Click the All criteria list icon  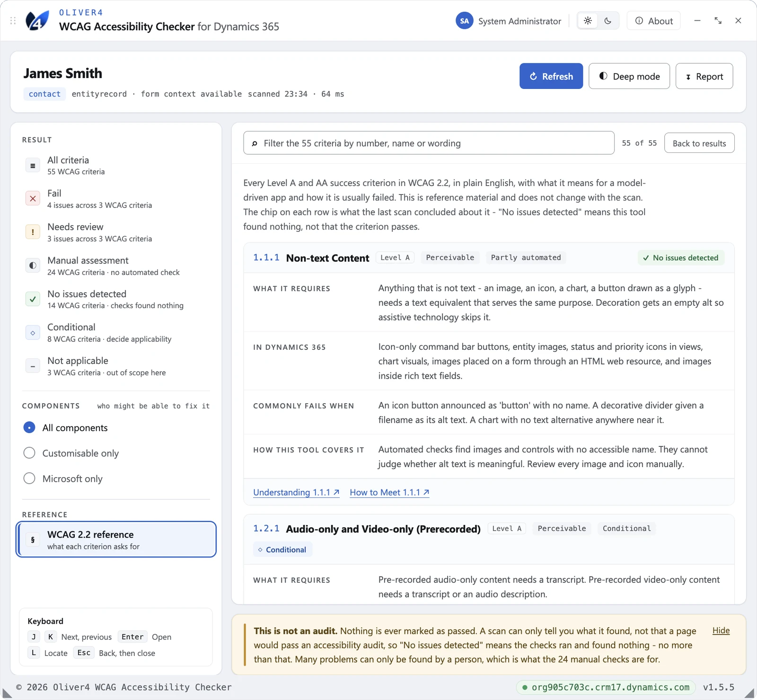[x=33, y=166]
